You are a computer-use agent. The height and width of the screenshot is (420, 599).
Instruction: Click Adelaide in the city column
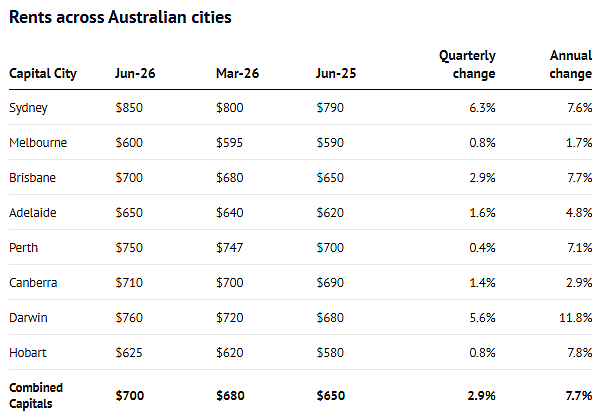point(33,212)
